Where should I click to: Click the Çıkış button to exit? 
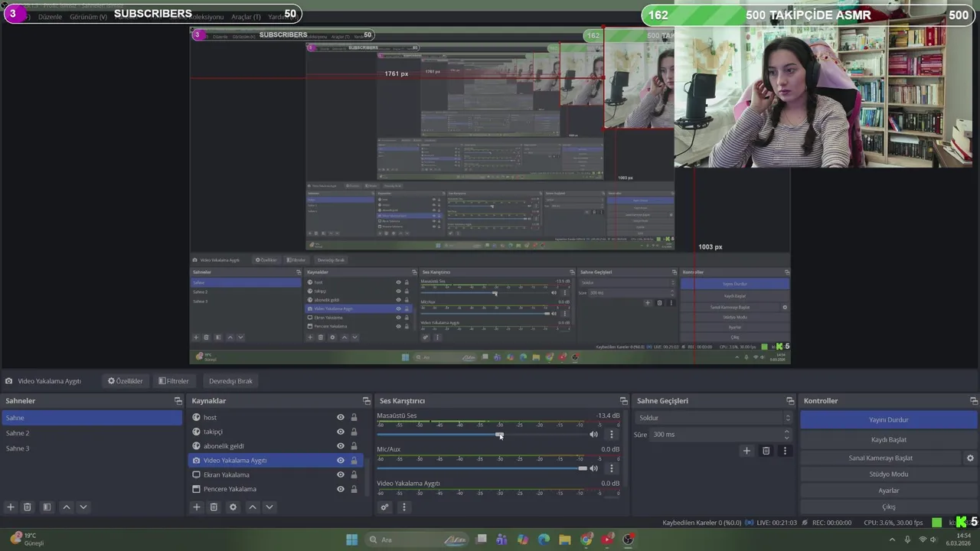(888, 507)
